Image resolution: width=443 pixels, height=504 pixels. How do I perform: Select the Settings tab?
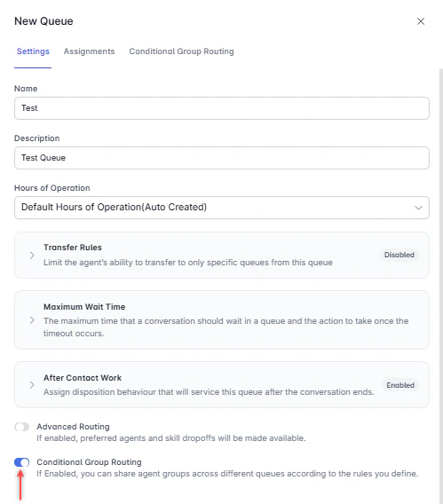coord(33,51)
